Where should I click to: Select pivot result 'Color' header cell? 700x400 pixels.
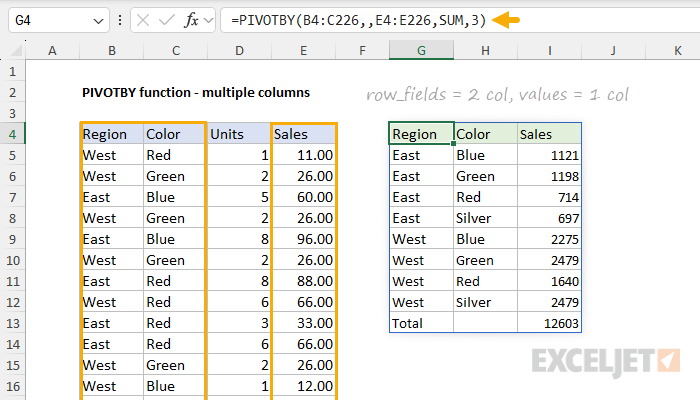click(x=485, y=134)
